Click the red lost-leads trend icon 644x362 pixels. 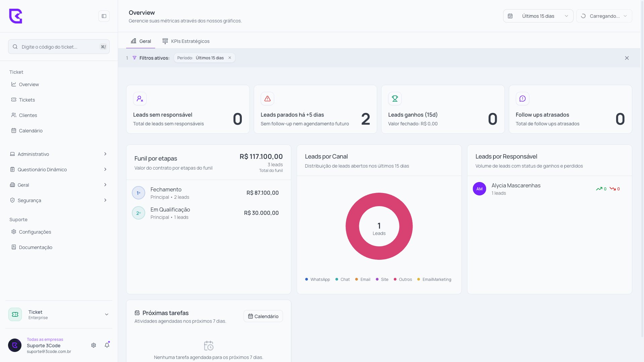coord(612,189)
